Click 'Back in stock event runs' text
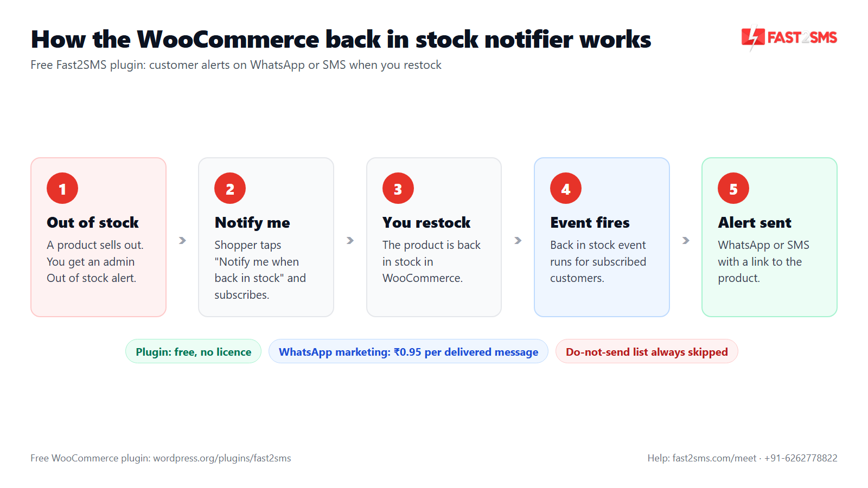Screen dimensions: 868x488 tap(598, 261)
